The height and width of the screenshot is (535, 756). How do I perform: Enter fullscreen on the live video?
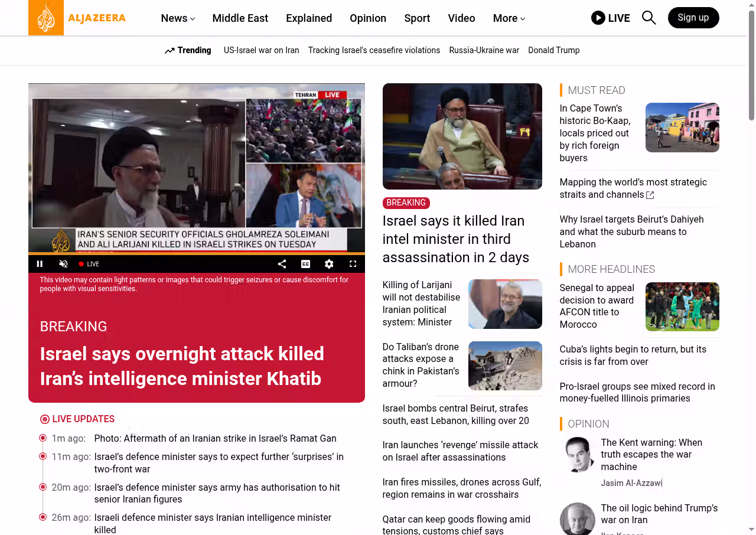(x=353, y=264)
